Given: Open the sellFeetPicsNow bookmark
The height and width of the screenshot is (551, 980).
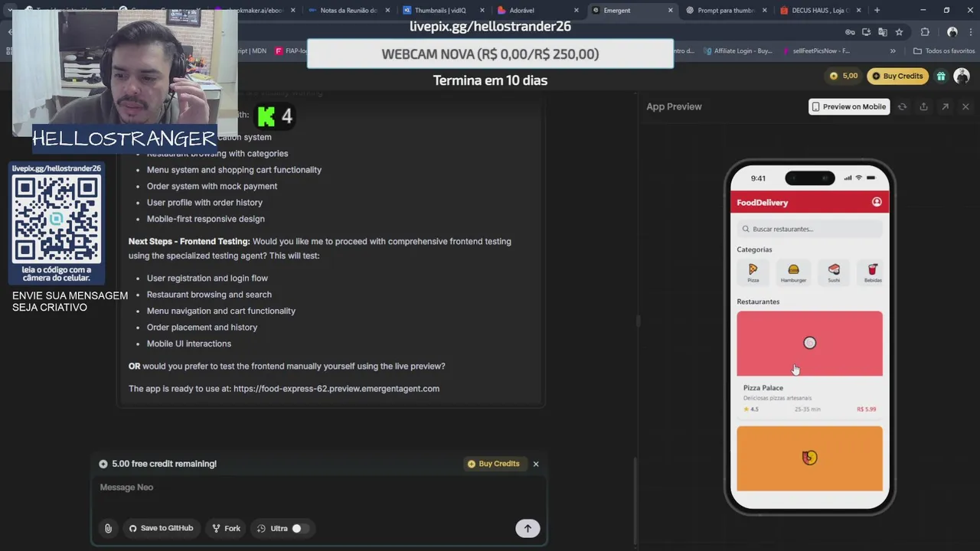Looking at the screenshot, I should pos(815,51).
